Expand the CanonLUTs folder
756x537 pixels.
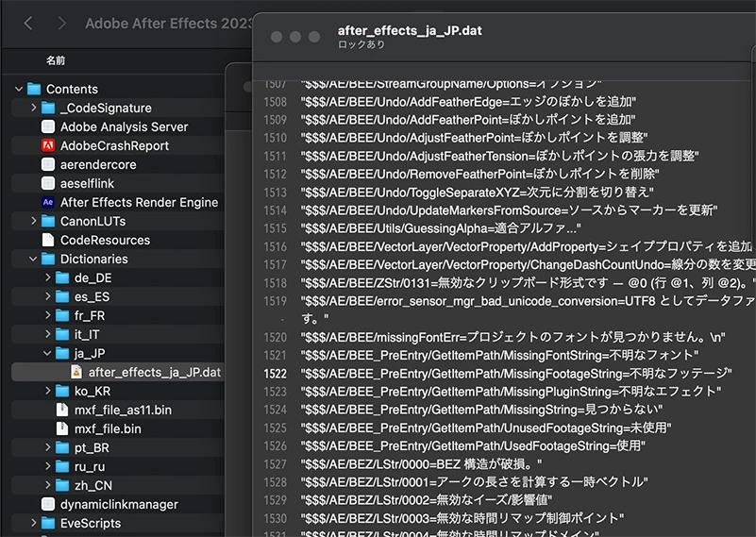33,221
